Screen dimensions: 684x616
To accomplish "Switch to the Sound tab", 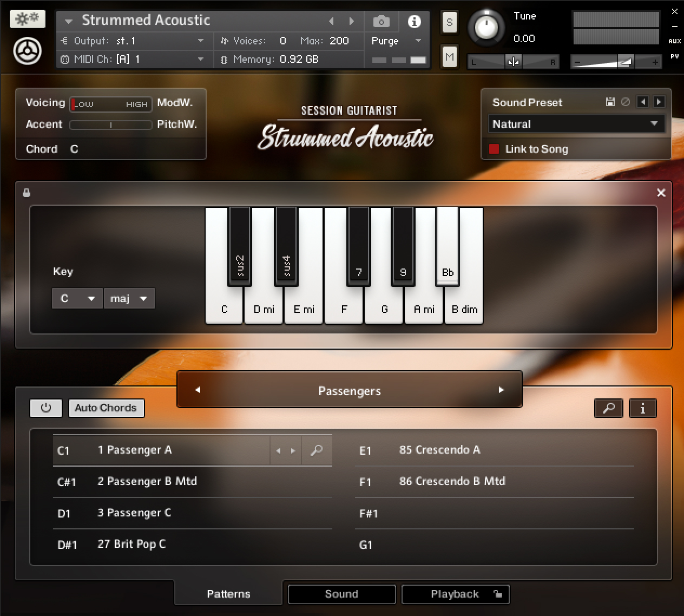I will (341, 594).
